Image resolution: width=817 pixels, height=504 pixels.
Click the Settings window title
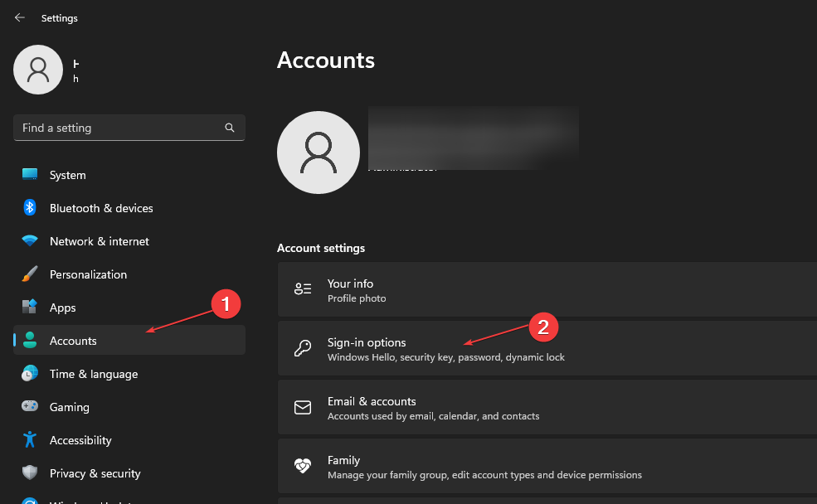[60, 18]
